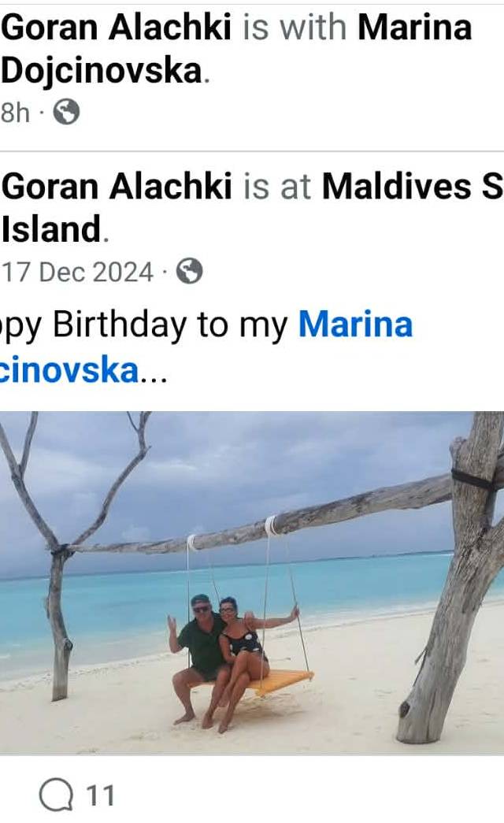The width and height of the screenshot is (504, 823).
Task: Click the blue cinovska mention text
Action: (x=69, y=370)
